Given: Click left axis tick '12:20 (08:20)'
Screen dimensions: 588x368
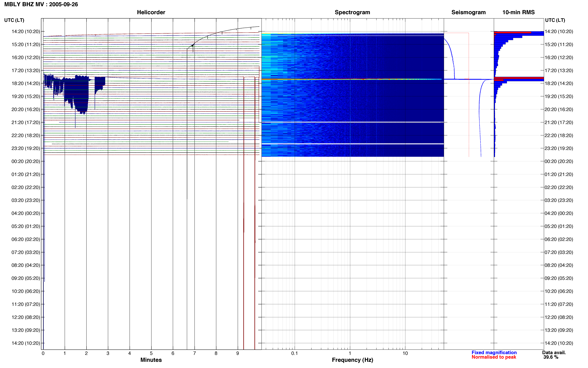Looking at the screenshot, I should [x=26, y=317].
